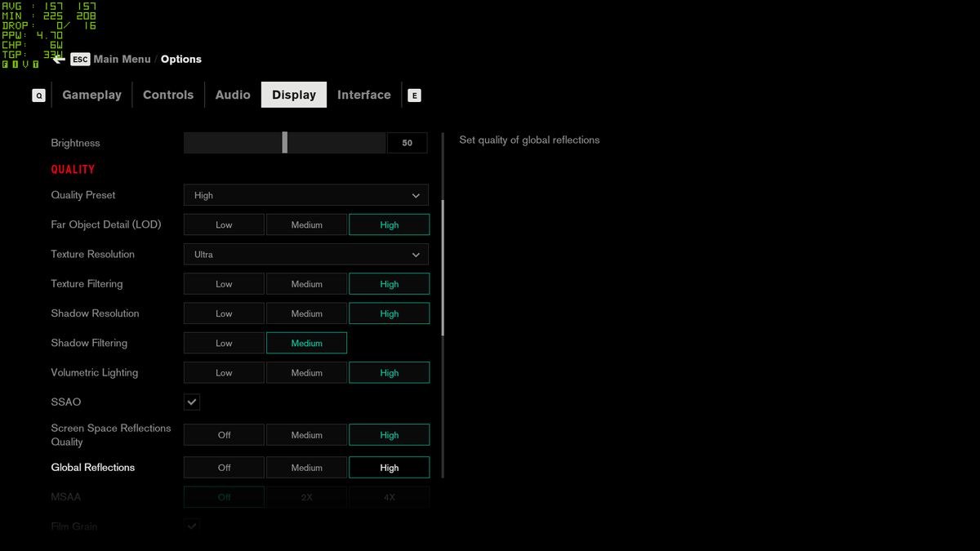
Task: Open the Controls tab
Action: pyautogui.click(x=168, y=95)
